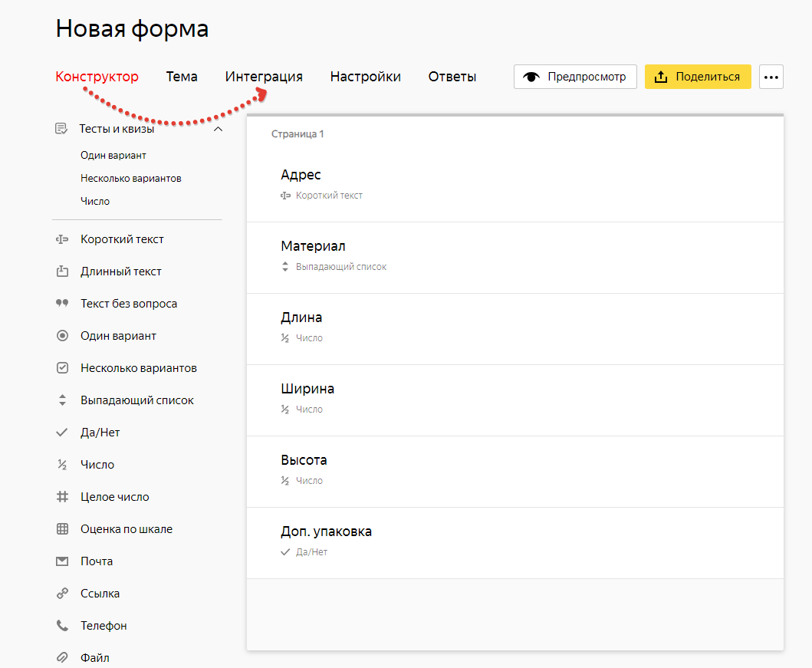
Task: Click the paperclip icon for Файл
Action: 62,658
